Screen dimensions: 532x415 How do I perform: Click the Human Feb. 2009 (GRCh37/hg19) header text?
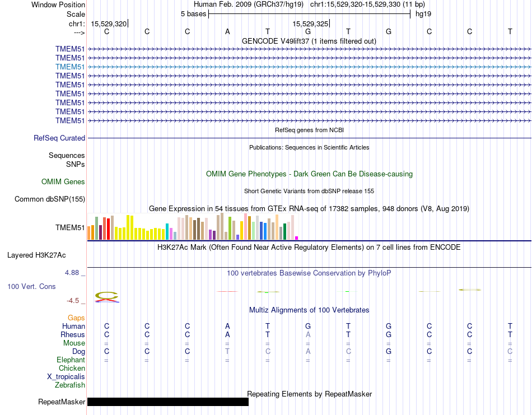(249, 4)
